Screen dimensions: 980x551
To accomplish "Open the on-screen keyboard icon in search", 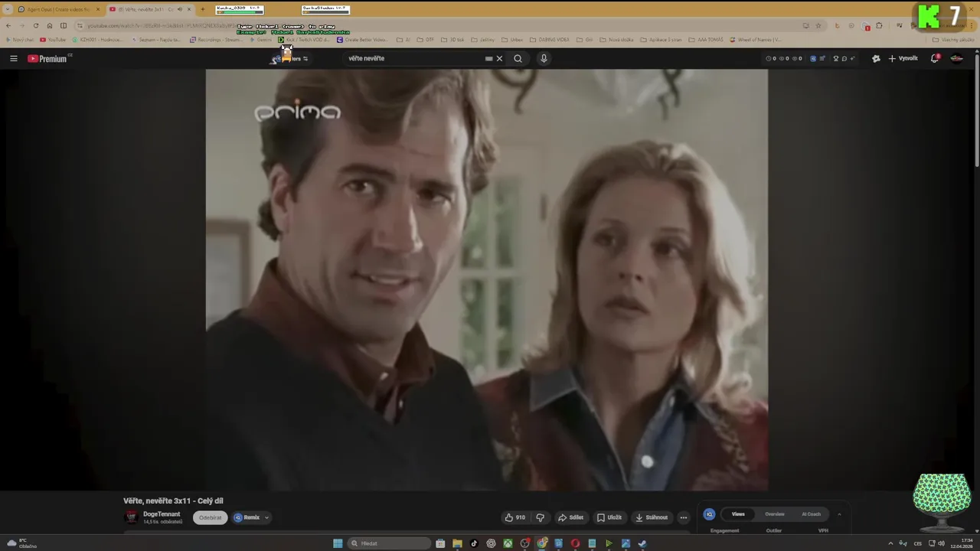I will 488,58.
